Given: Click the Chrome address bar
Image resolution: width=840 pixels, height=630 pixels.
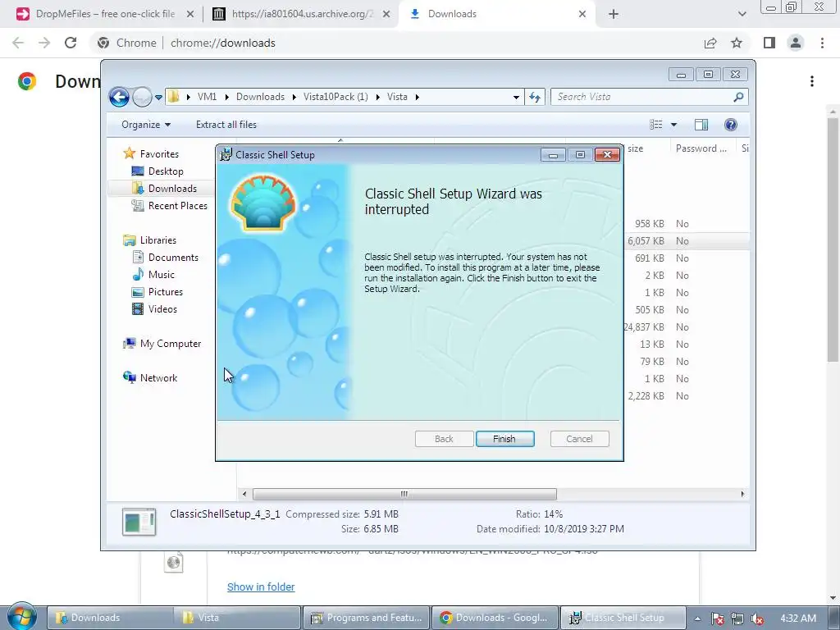Looking at the screenshot, I should (396, 43).
